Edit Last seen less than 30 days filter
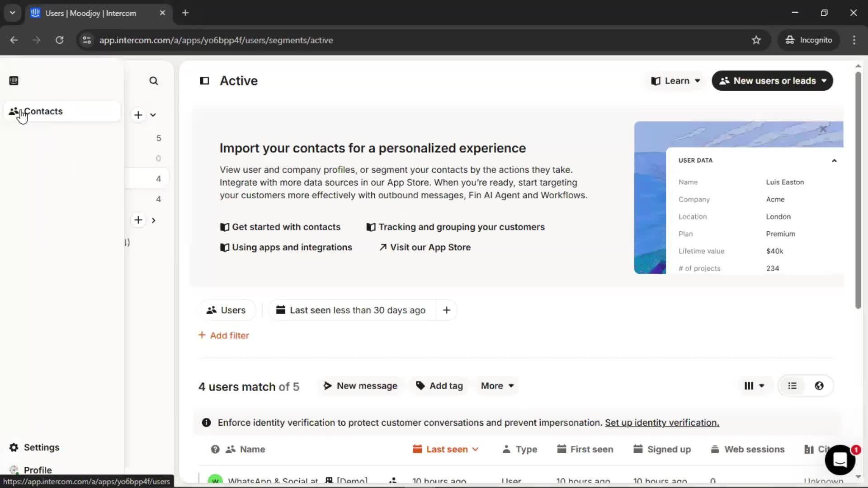The width and height of the screenshot is (868, 488). click(352, 310)
